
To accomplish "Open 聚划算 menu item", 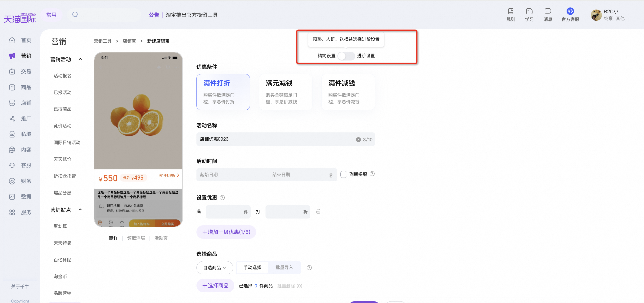I will [60, 226].
